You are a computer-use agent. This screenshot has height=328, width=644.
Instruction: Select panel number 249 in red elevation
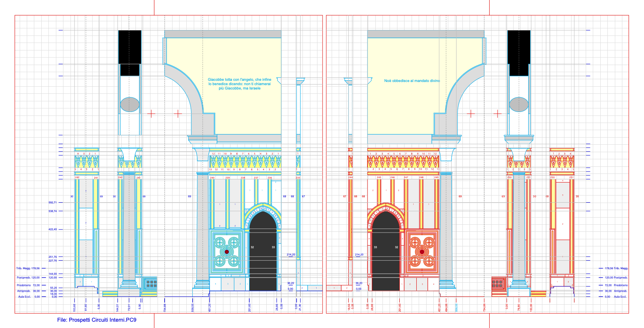pyautogui.click(x=436, y=177)
